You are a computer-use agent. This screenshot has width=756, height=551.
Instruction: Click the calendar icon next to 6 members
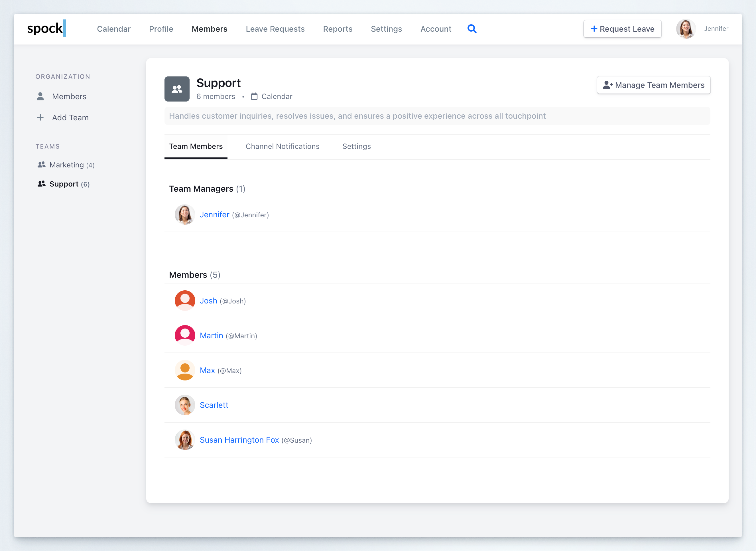tap(254, 96)
